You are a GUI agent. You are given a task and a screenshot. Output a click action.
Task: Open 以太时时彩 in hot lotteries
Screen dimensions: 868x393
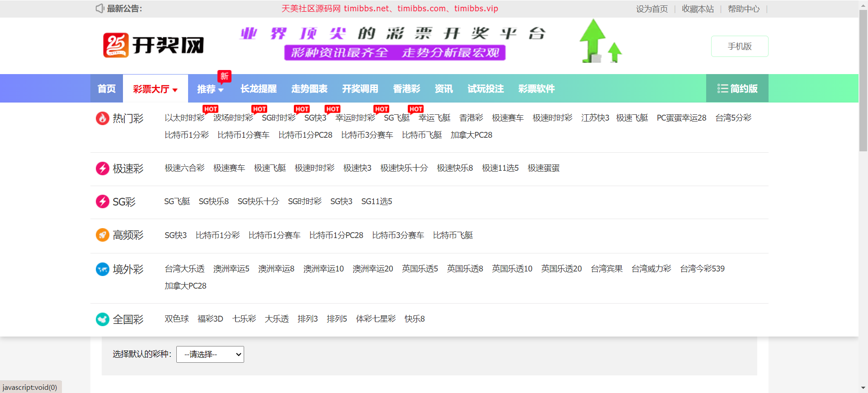tap(184, 118)
